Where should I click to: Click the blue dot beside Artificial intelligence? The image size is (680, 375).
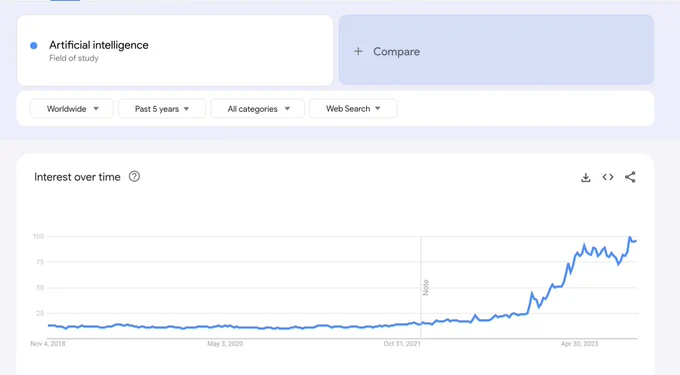coord(33,46)
